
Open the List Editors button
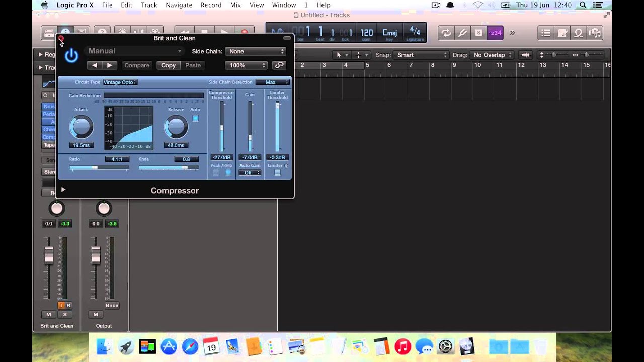[546, 33]
